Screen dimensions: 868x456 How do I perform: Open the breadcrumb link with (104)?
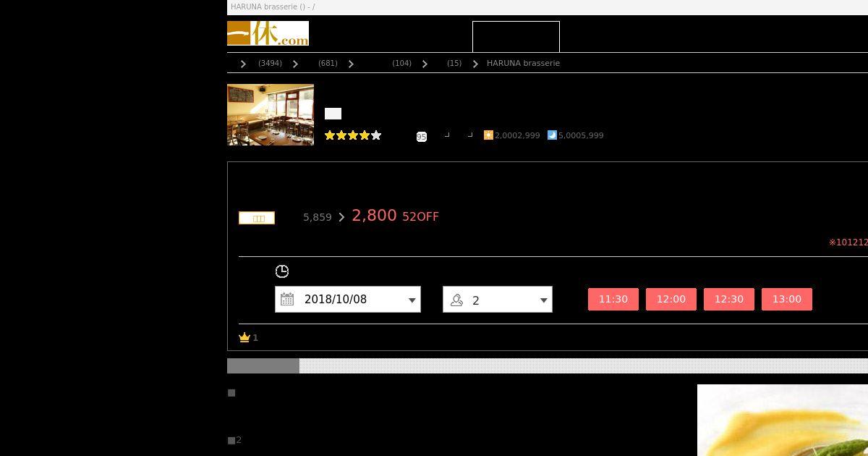coord(401,63)
